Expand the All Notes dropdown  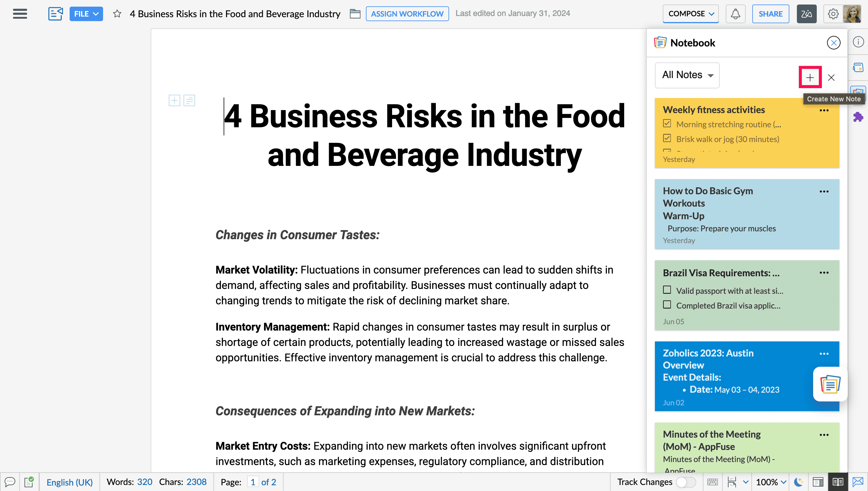pyautogui.click(x=687, y=75)
